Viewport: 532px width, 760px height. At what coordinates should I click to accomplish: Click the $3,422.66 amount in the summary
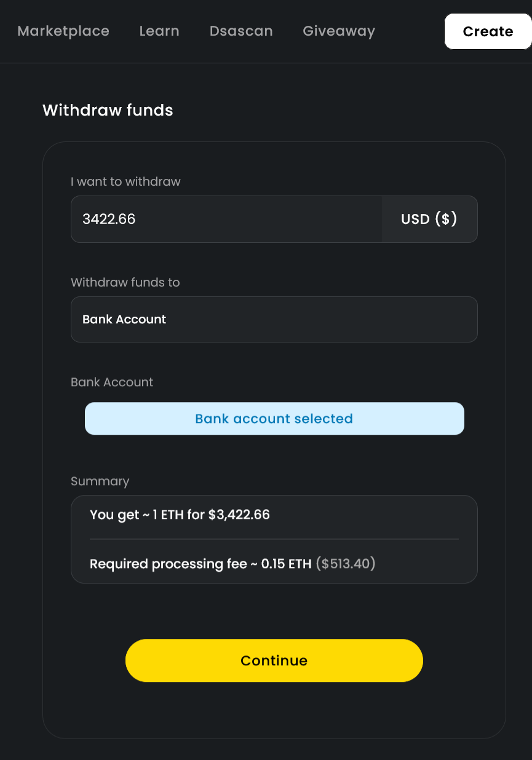[239, 515]
